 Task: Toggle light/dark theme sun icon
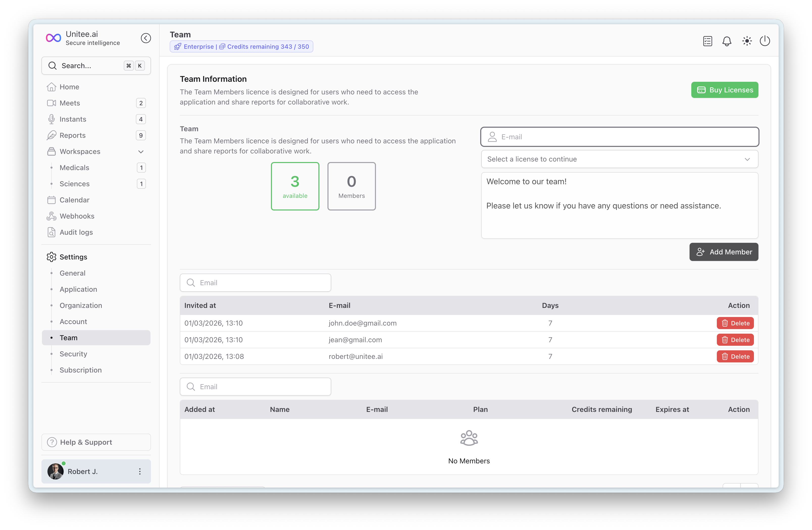[x=747, y=41]
